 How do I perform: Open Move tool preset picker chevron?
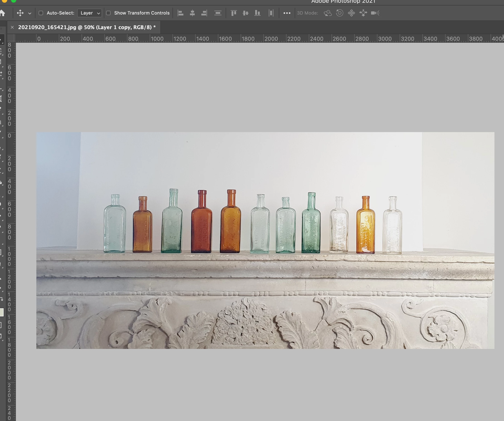(30, 13)
